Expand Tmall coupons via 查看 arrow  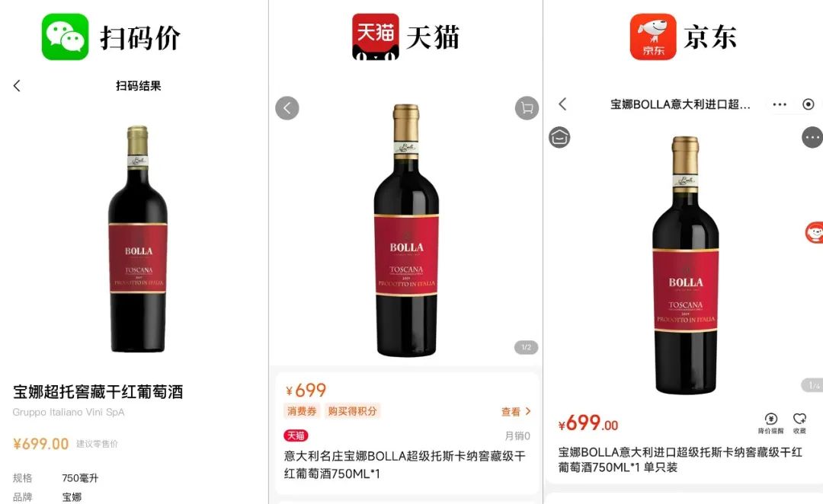516,412
